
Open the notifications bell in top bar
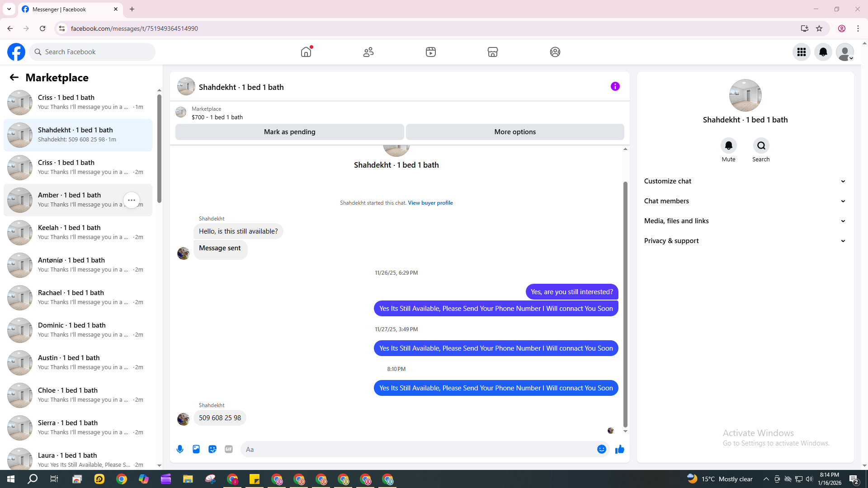[823, 52]
